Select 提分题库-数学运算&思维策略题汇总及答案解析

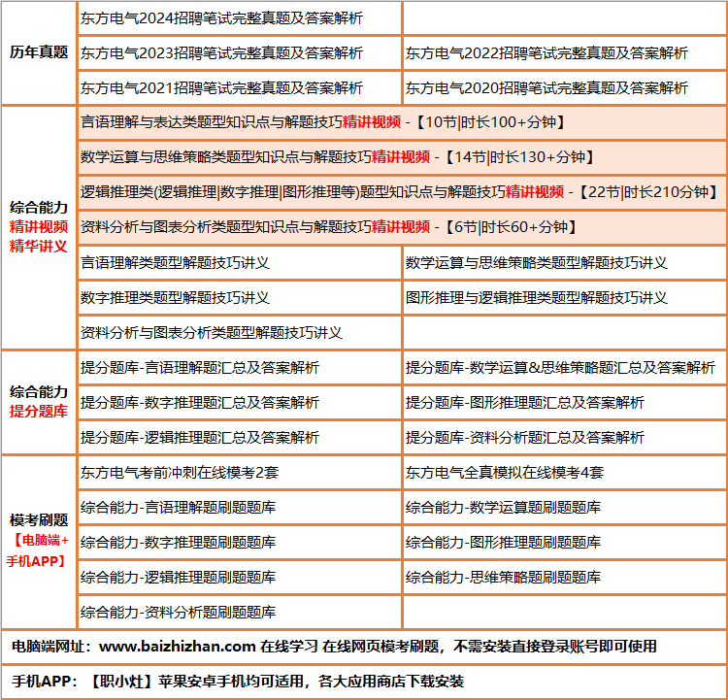point(560,367)
